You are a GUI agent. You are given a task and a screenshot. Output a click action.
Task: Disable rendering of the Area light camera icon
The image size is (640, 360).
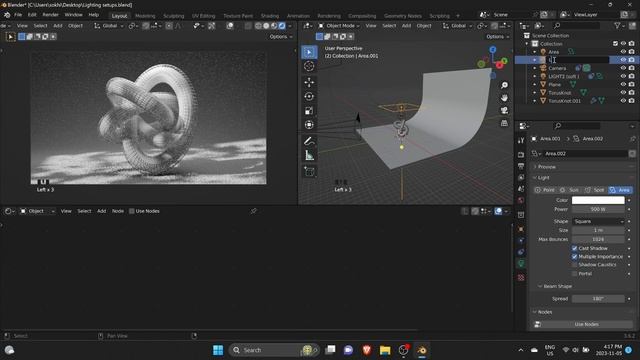pos(631,52)
